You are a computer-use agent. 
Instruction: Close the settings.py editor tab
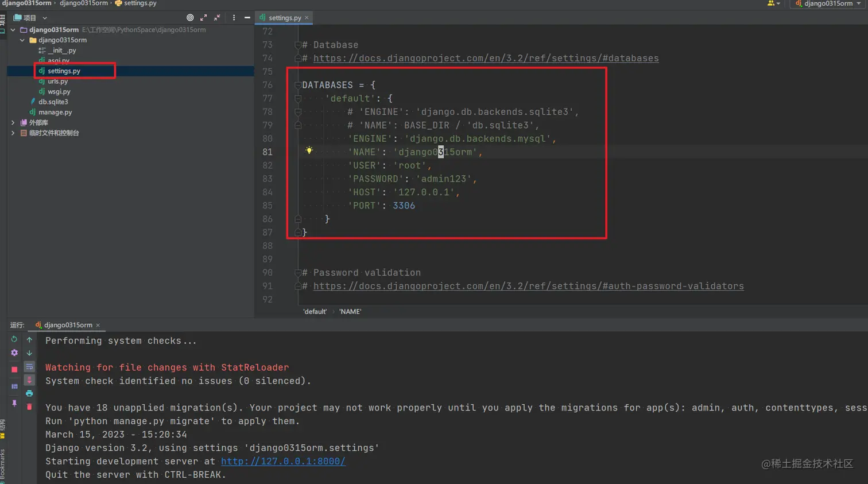coord(307,18)
